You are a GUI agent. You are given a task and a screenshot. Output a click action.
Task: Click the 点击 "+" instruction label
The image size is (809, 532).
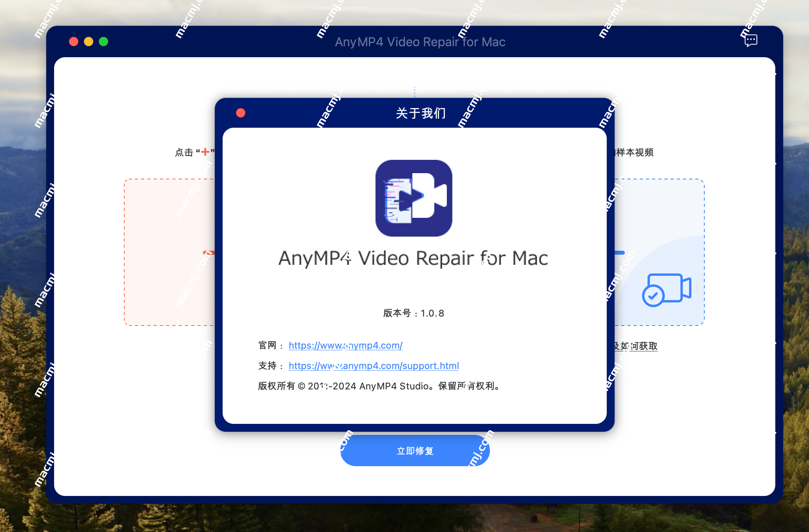(x=194, y=152)
